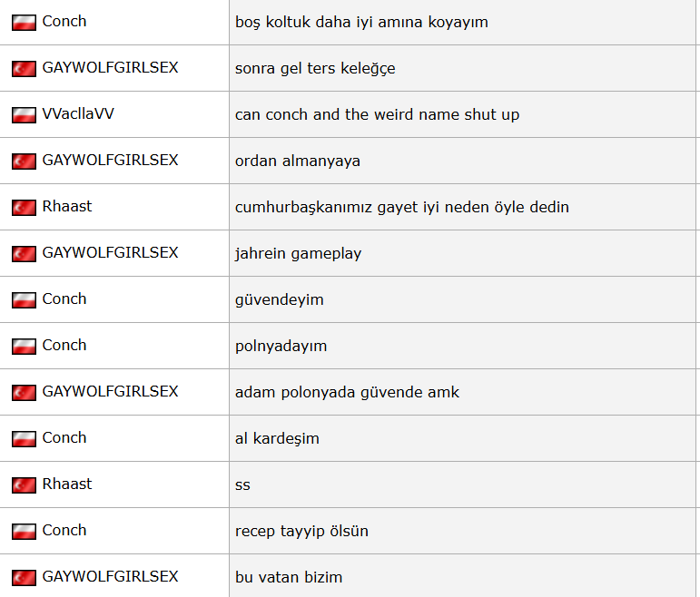The width and height of the screenshot is (700, 597).
Task: Click Turkish flag in 'adam polonyada güvende' row
Action: click(x=24, y=393)
